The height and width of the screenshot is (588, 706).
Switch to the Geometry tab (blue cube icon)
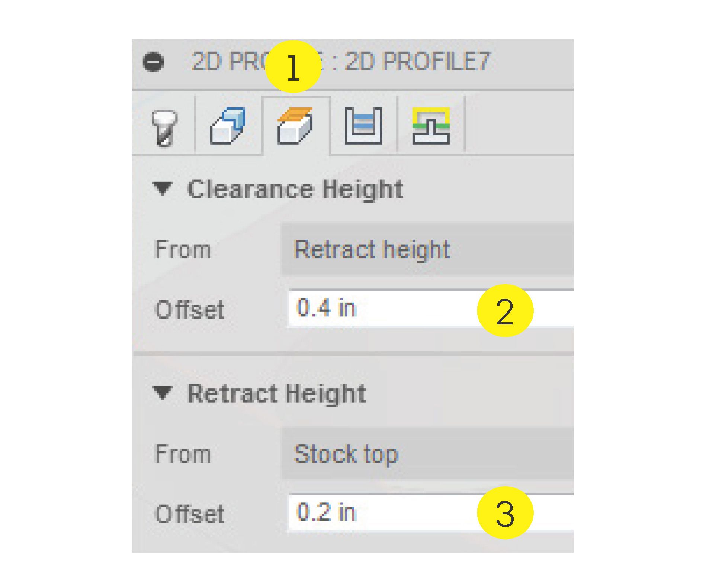point(228,126)
